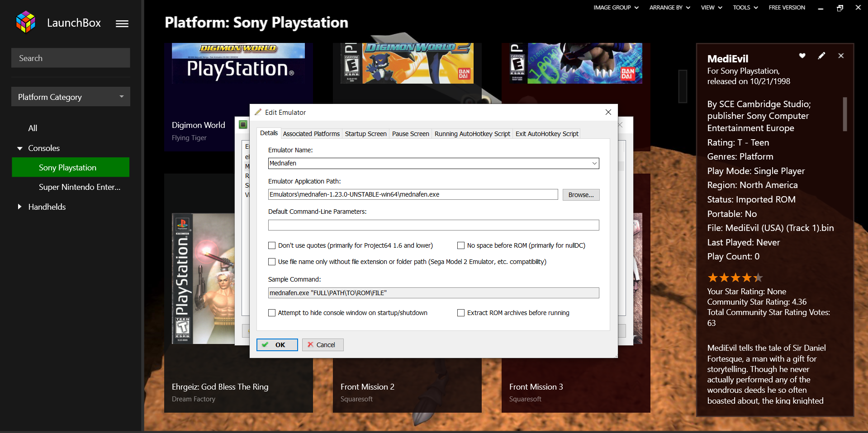Switch to Pause Screen tab

[410, 134]
